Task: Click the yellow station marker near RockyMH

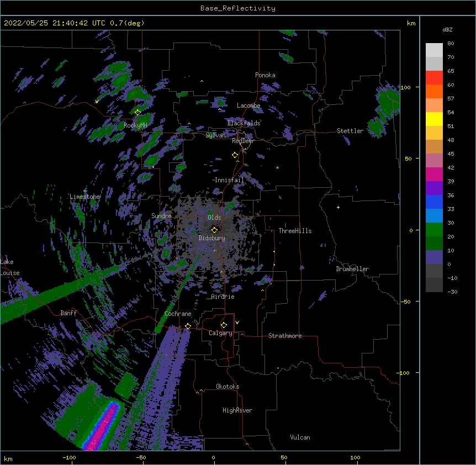Action: (137, 112)
